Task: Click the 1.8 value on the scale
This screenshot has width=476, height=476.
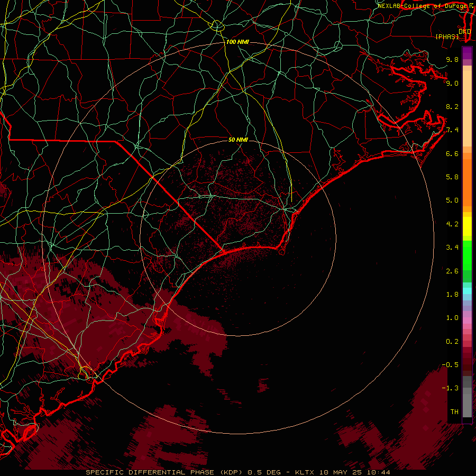Action: [x=452, y=295]
